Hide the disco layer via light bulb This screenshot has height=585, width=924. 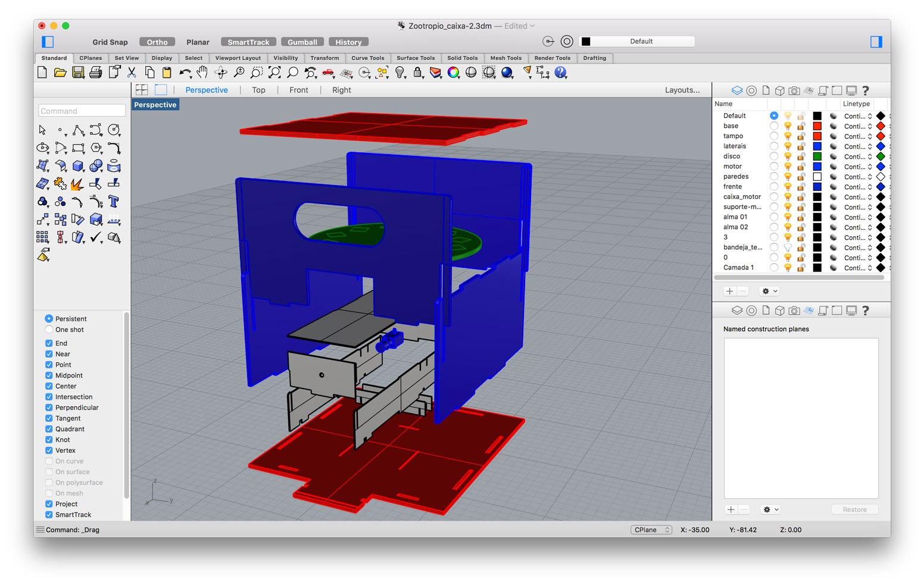tap(788, 157)
